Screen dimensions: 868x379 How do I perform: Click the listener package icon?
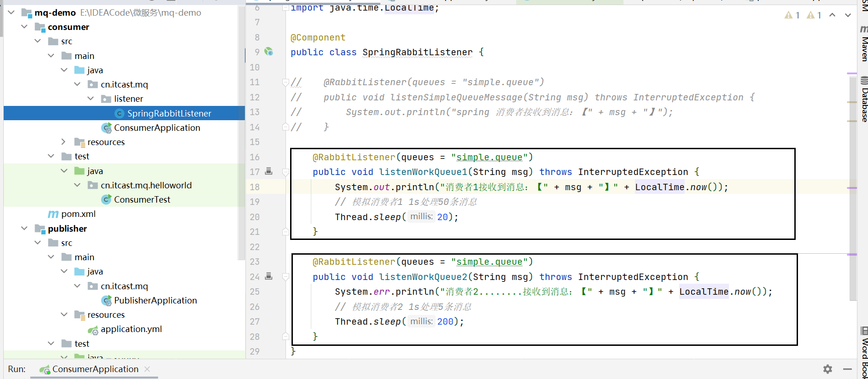pyautogui.click(x=106, y=99)
